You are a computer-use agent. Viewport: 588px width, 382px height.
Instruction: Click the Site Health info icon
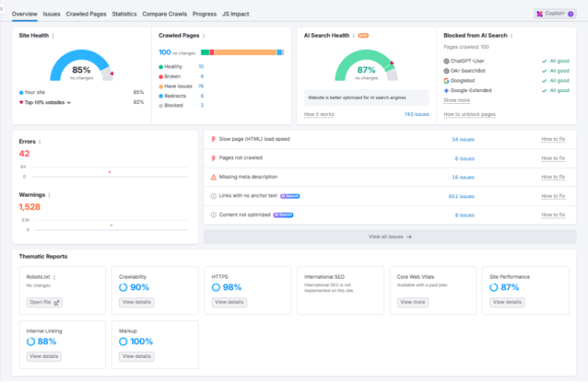point(53,35)
